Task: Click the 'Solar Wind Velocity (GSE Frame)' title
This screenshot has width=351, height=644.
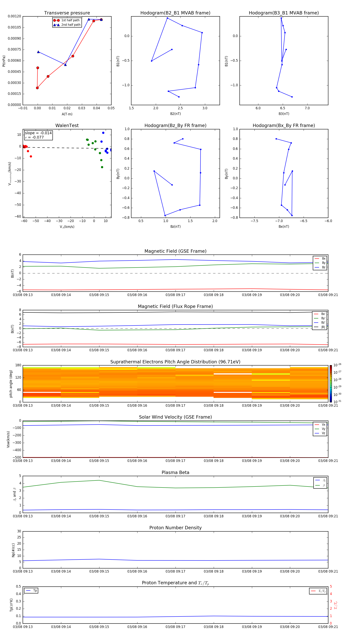Action: tap(175, 417)
